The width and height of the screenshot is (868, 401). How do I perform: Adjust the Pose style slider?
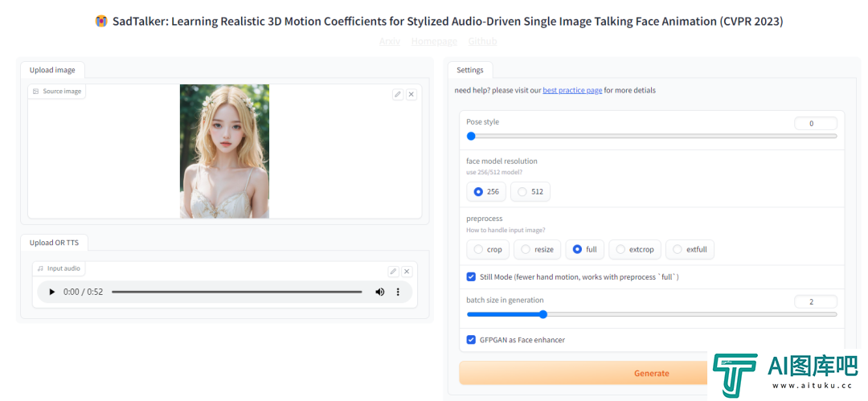tap(652, 136)
